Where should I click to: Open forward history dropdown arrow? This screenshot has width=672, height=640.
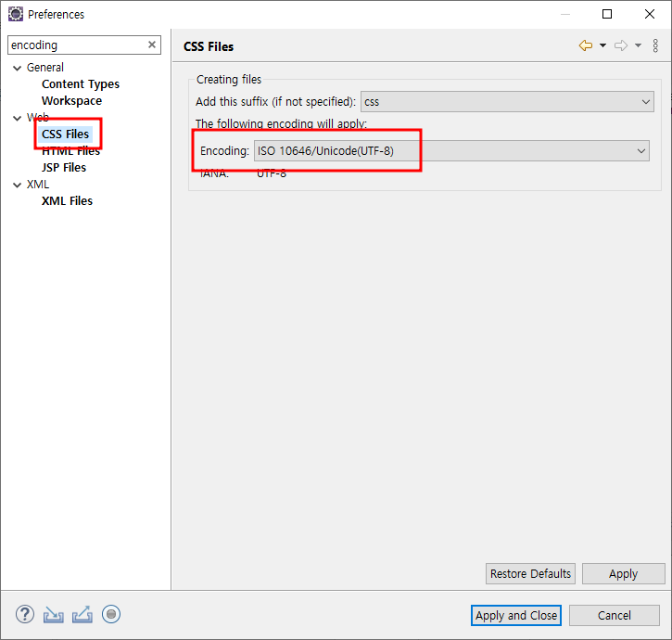coord(638,45)
